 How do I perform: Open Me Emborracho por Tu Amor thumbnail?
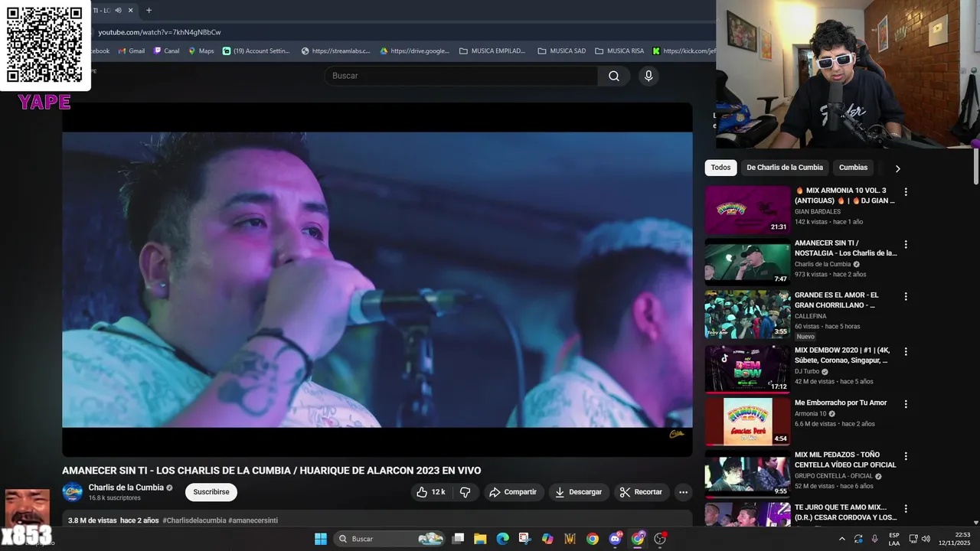(747, 421)
